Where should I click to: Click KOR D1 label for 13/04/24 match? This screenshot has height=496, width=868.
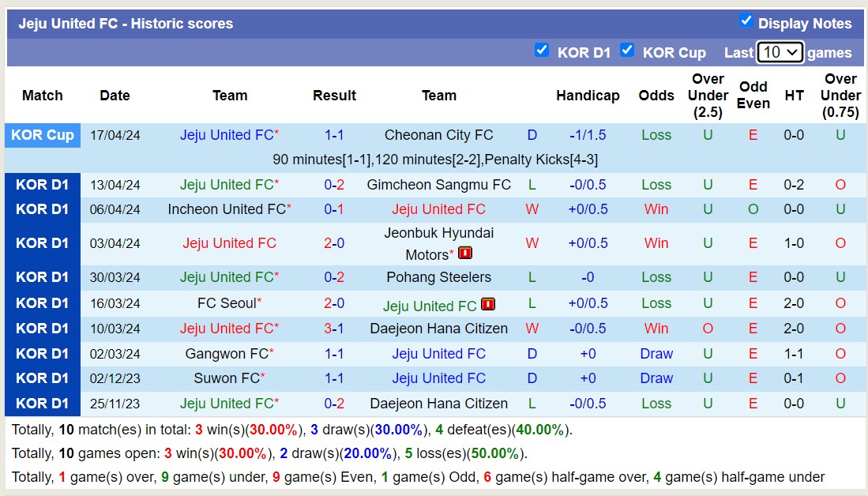tap(43, 185)
